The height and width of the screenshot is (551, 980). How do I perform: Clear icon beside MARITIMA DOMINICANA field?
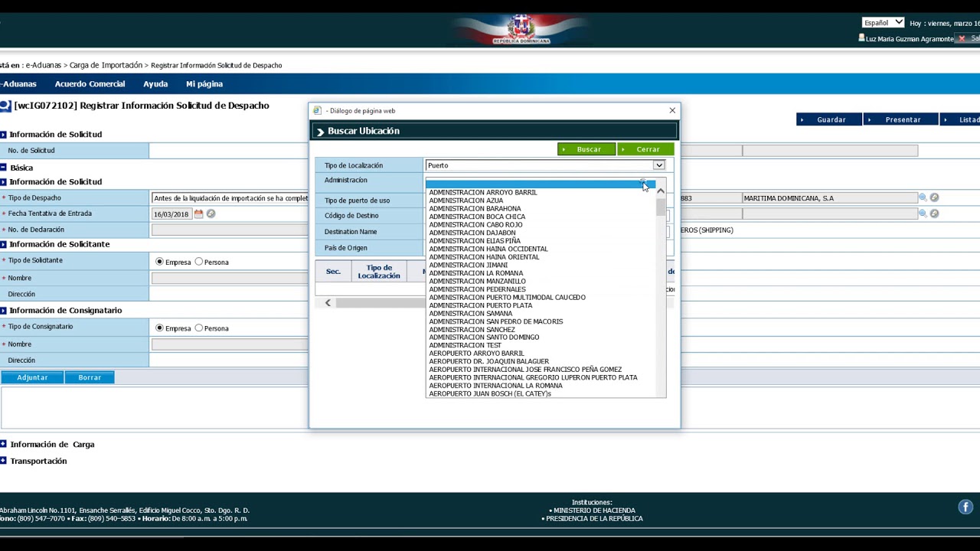point(934,197)
